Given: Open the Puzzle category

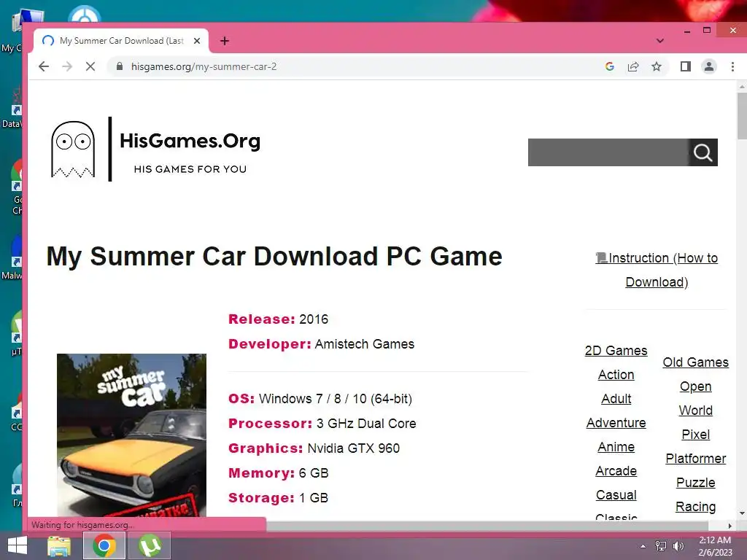Looking at the screenshot, I should pyautogui.click(x=695, y=483).
